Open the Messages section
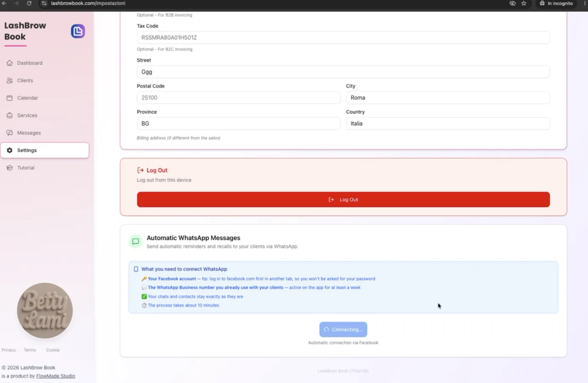 coord(44,133)
